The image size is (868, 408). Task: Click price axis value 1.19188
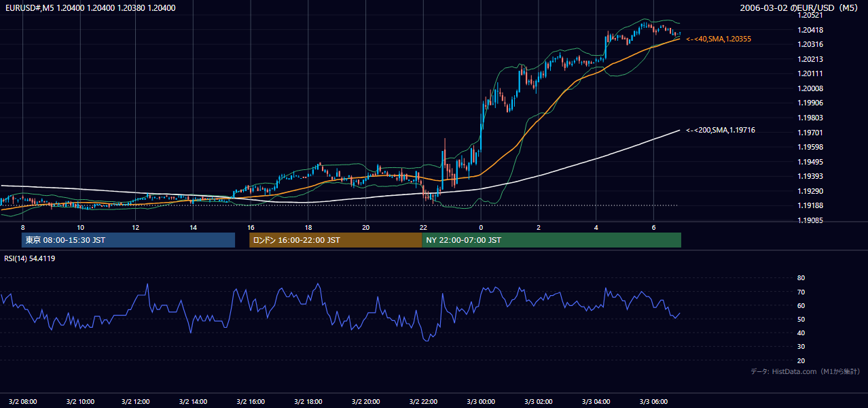[x=810, y=205]
